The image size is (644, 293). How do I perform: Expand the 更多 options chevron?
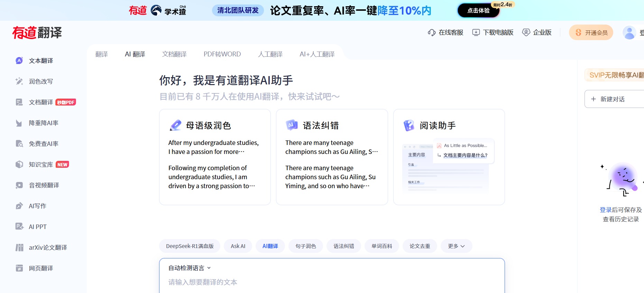(x=462, y=246)
